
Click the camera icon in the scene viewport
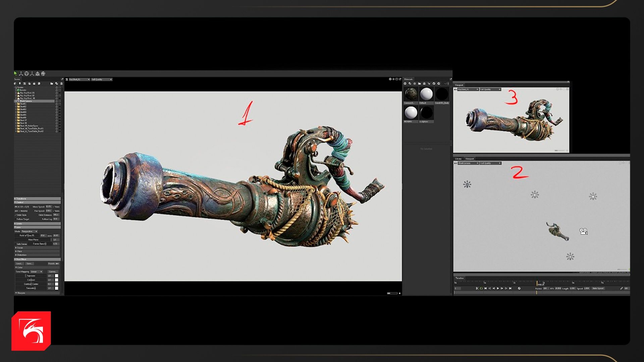click(x=583, y=231)
